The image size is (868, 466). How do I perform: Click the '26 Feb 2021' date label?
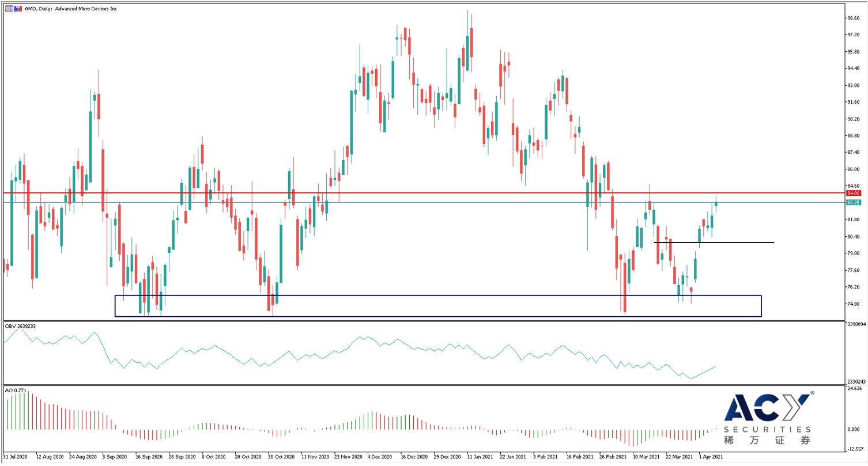[614, 456]
